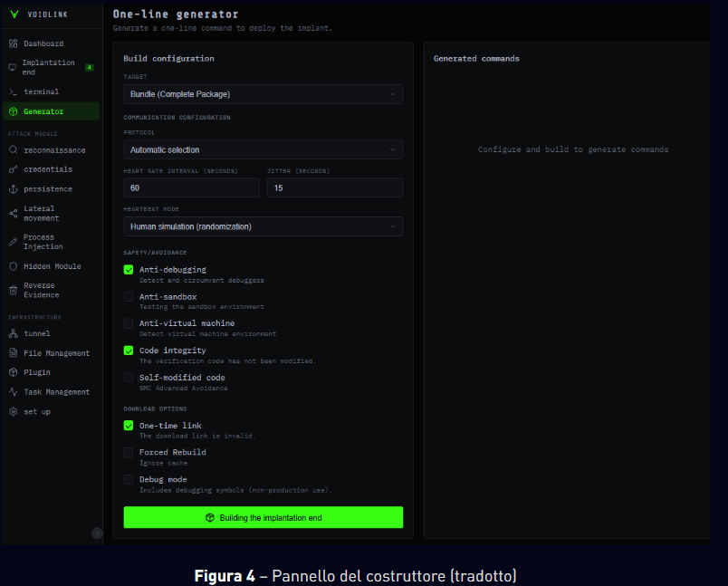The height and width of the screenshot is (586, 728).
Task: Click the set up gear icon
Action: pos(13,411)
